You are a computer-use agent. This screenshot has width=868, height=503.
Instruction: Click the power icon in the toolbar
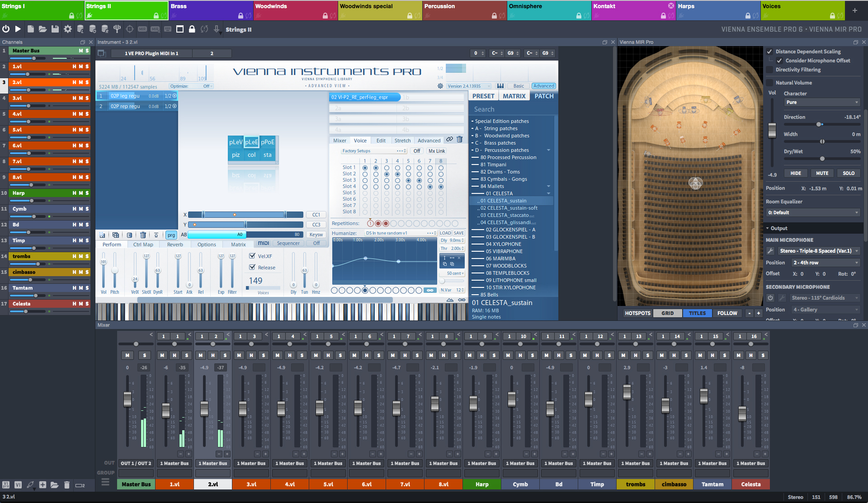pos(6,29)
